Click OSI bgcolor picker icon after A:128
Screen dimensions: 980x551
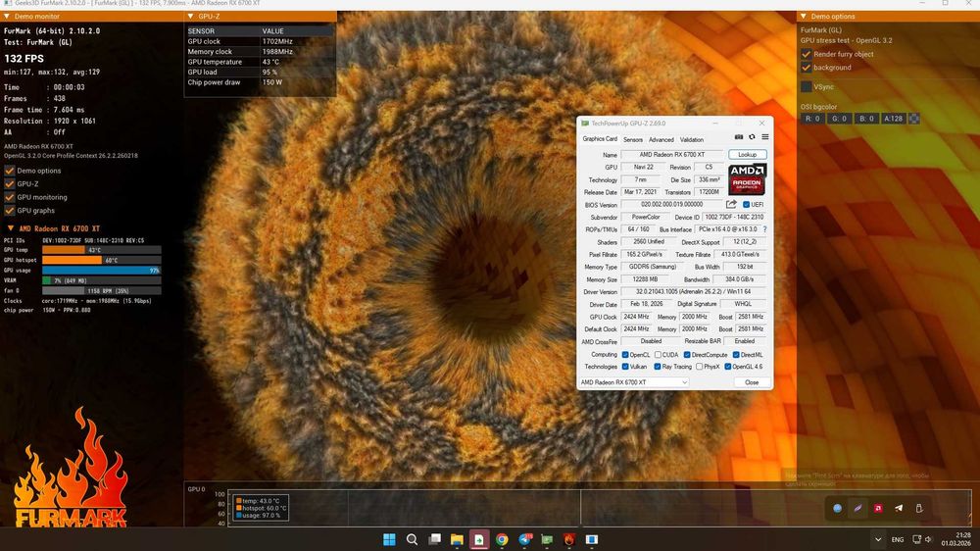913,119
